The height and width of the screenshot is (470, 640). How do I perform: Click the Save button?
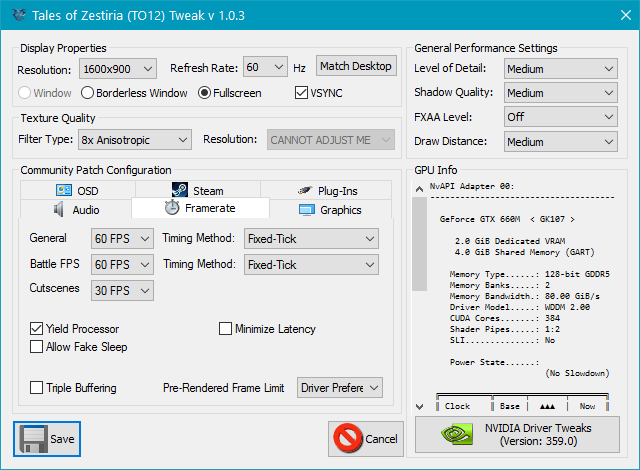(47, 439)
